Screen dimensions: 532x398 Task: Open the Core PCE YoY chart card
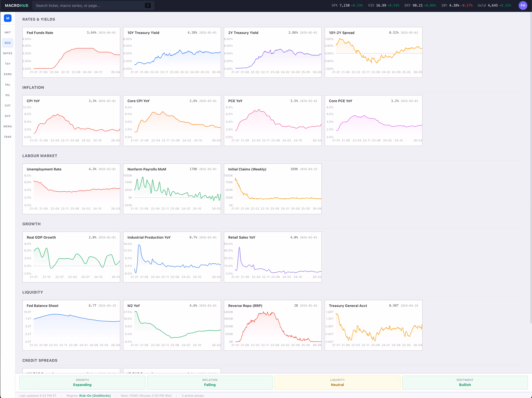tap(373, 121)
